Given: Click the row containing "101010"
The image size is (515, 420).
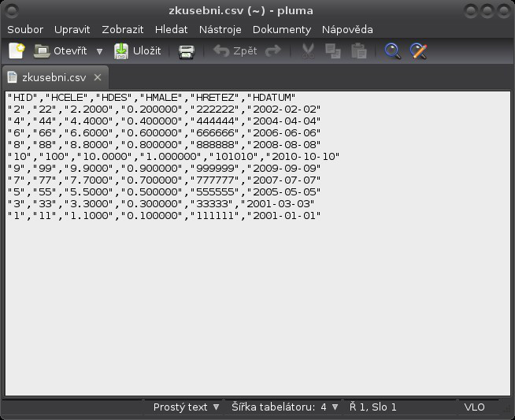Looking at the screenshot, I should click(173, 157).
